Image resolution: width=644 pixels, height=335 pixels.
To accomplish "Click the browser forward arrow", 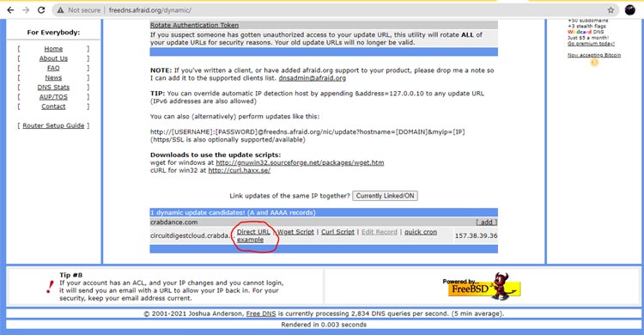I will pyautogui.click(x=26, y=9).
